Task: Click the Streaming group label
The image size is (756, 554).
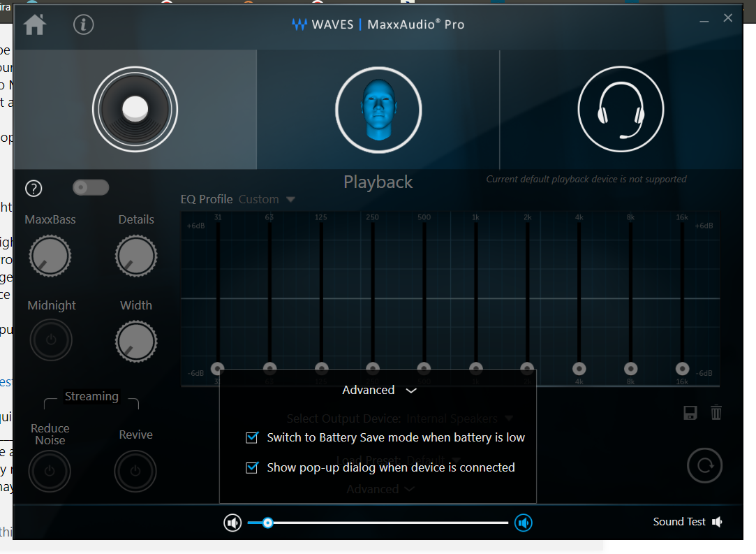Action: point(91,396)
